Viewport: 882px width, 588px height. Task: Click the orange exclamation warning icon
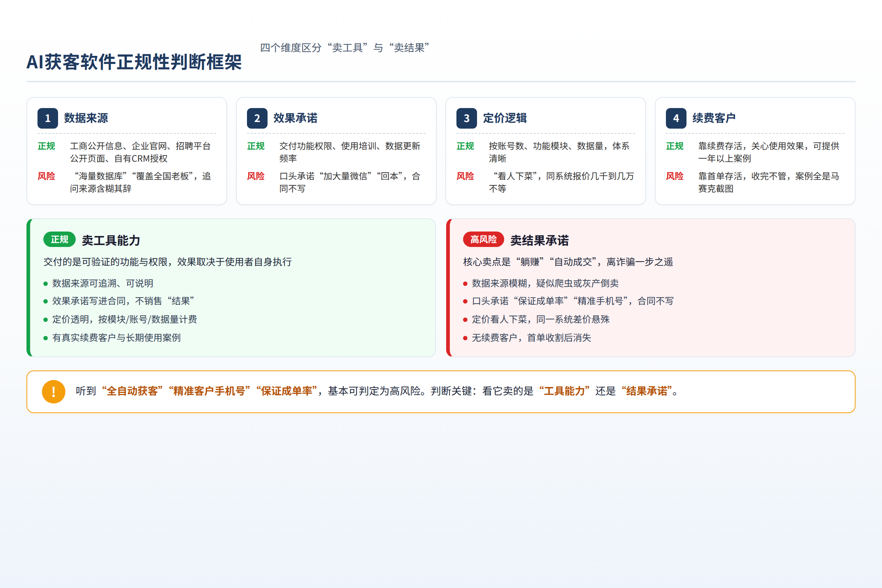tap(54, 391)
